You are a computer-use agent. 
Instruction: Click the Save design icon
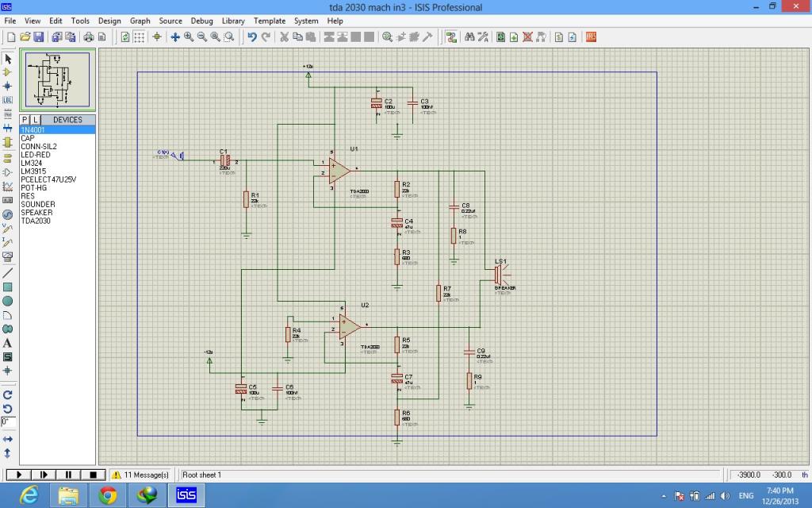click(38, 37)
